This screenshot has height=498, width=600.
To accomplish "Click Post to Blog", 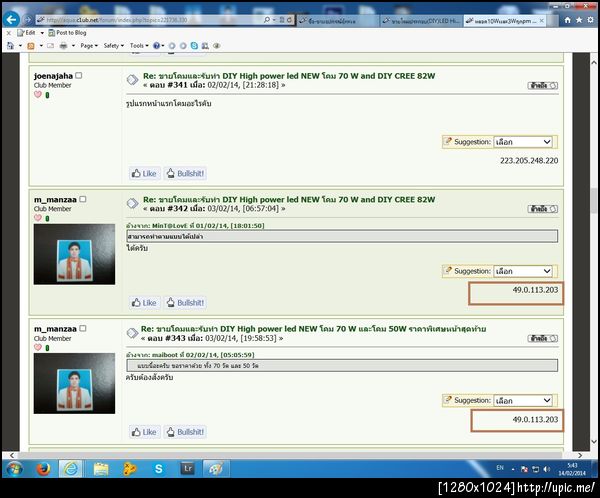I will pos(67,33).
